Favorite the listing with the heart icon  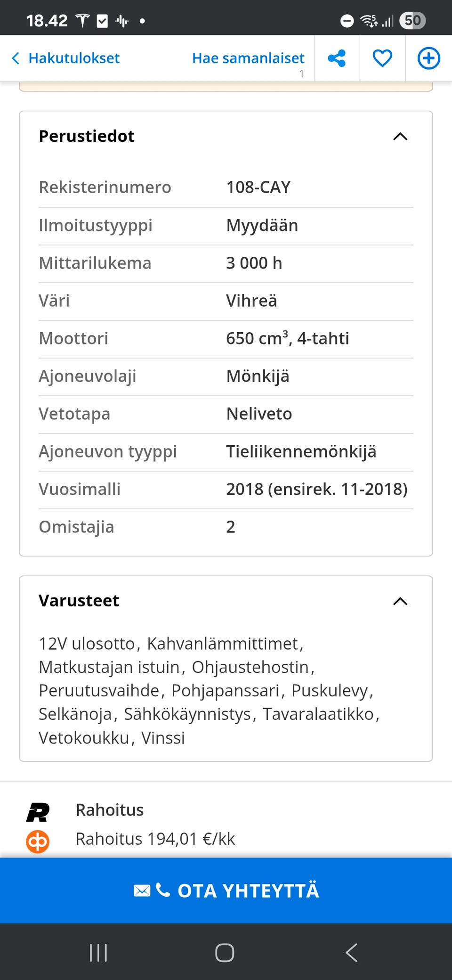click(382, 57)
